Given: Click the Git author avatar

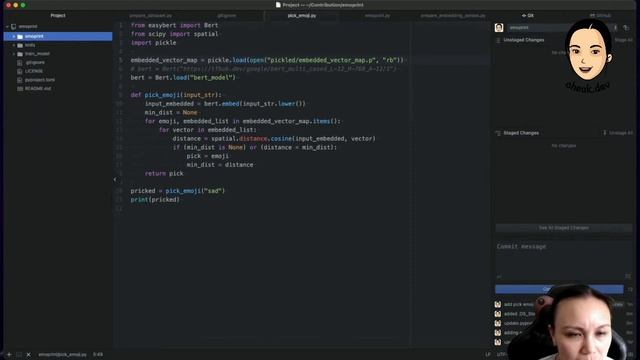Looking at the screenshot, I should (499, 28).
